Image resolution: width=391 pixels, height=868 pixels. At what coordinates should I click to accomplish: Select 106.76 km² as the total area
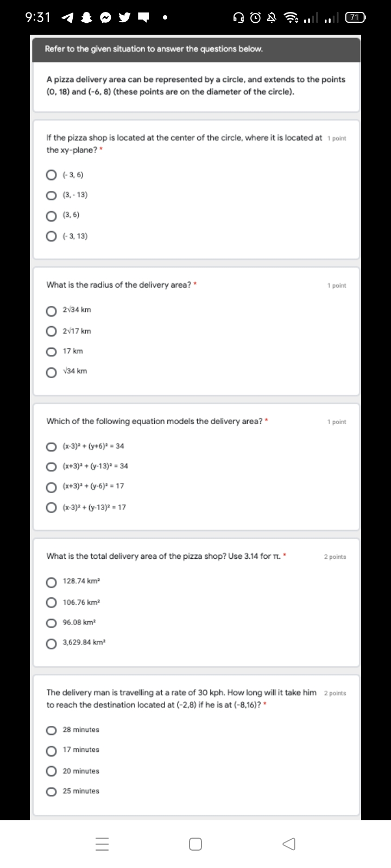[51, 602]
